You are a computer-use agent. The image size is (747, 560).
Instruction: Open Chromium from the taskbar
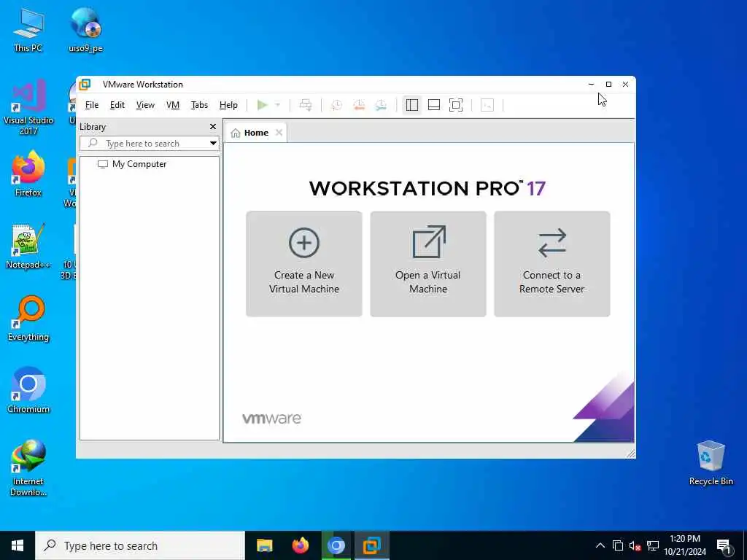pos(336,545)
